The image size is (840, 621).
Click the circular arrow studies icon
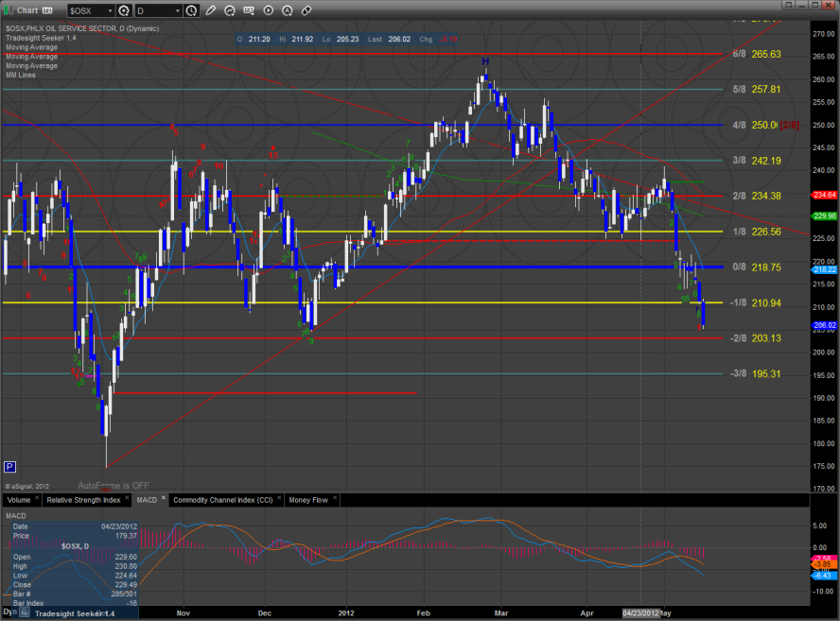click(230, 10)
